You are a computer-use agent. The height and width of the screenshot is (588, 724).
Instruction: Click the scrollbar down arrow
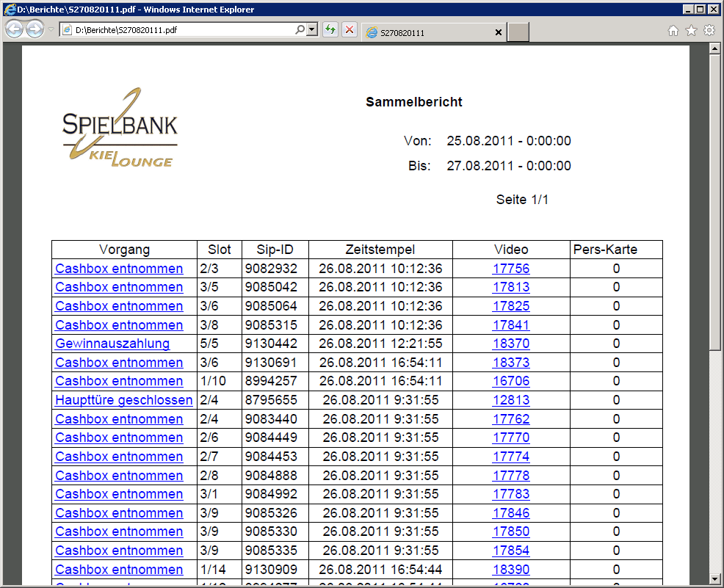coord(714,579)
